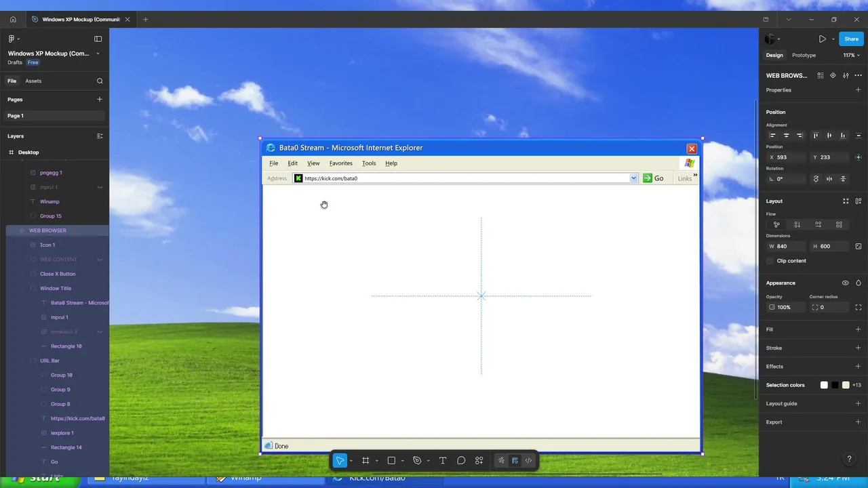Toggle lock aspect ratio icon
Screen dimensions: 868x488
coord(859,246)
